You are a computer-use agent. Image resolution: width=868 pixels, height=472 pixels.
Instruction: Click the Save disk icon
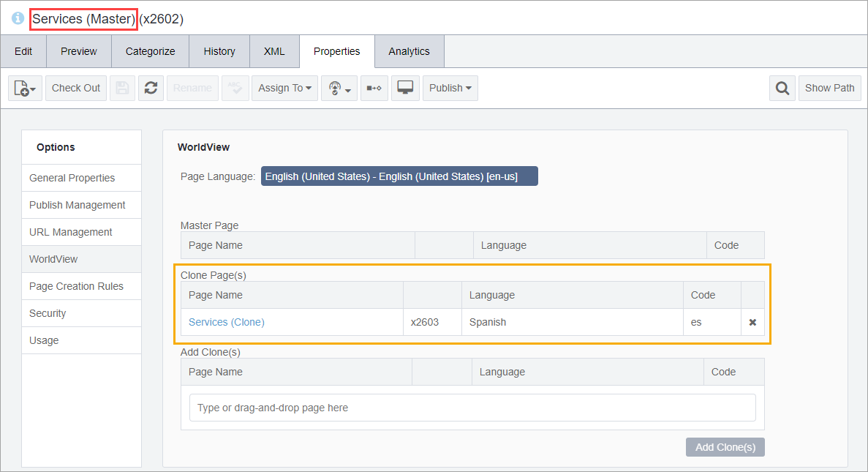pyautogui.click(x=122, y=88)
